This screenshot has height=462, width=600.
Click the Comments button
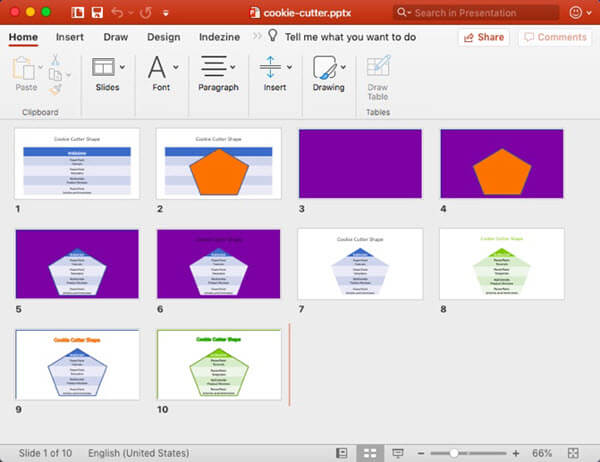point(555,37)
